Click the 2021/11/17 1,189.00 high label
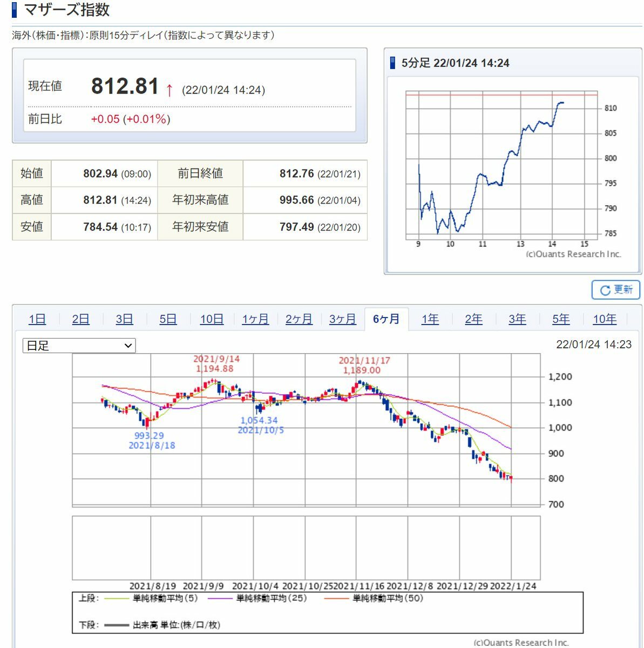This screenshot has width=644, height=648. (364, 365)
